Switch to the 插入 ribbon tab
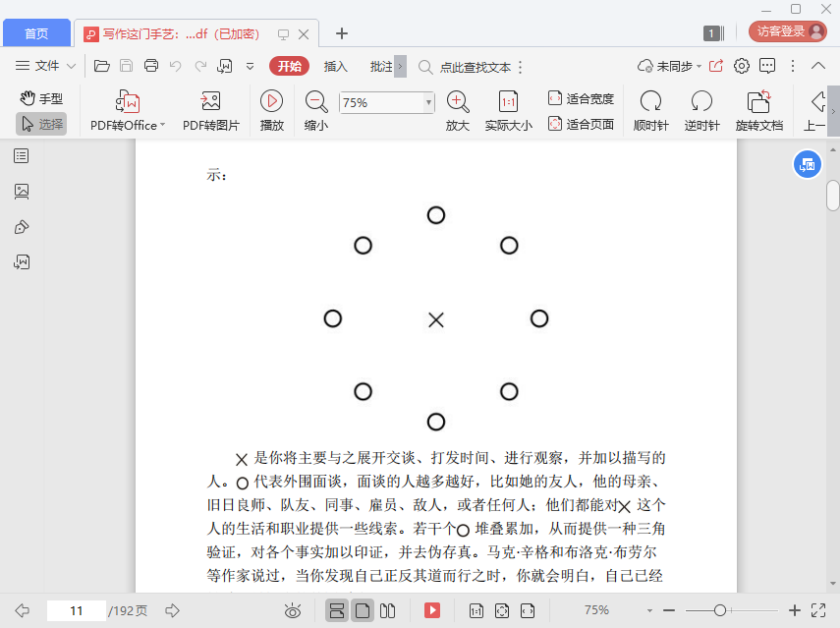 click(x=336, y=67)
